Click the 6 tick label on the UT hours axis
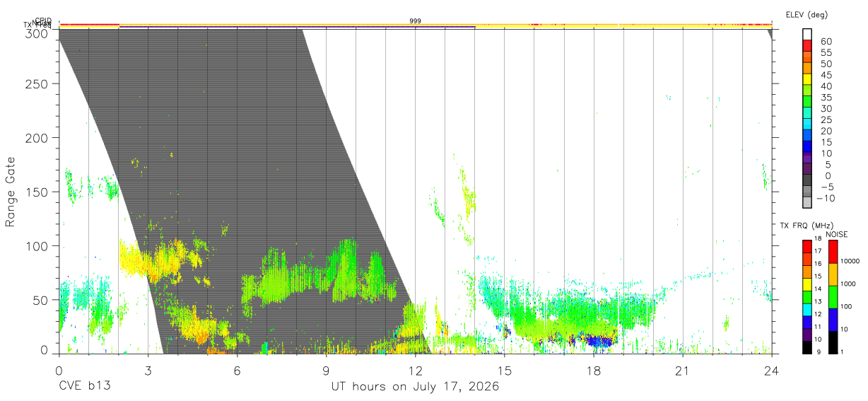 pos(237,370)
